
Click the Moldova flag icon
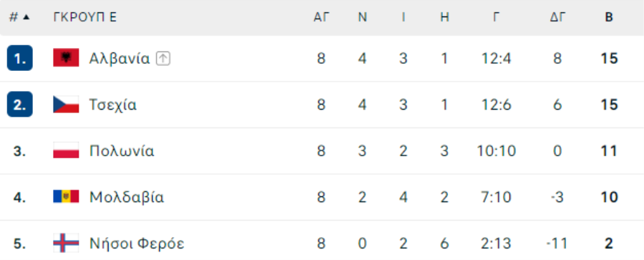pyautogui.click(x=66, y=197)
